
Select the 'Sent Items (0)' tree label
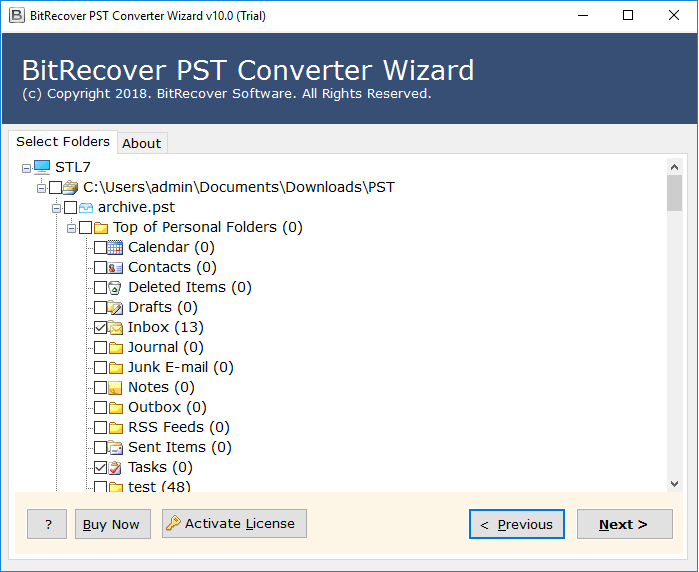pos(180,447)
